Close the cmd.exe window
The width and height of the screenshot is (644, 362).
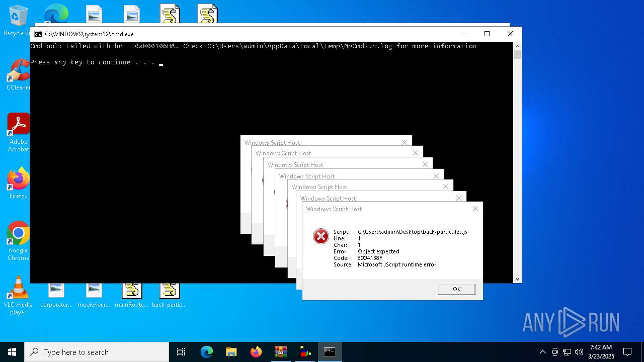pyautogui.click(x=510, y=34)
